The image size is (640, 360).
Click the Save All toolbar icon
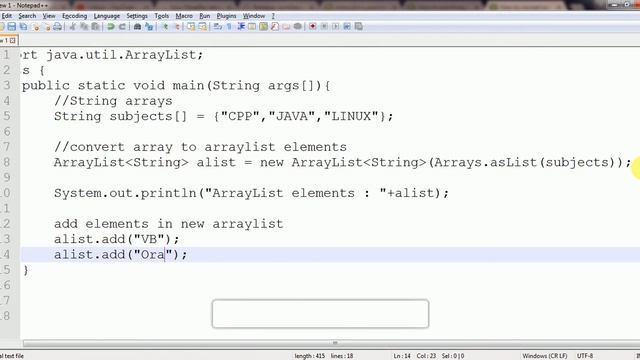(x=23, y=27)
